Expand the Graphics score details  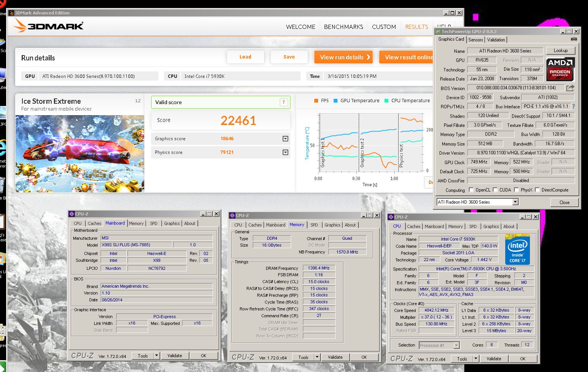(285, 139)
